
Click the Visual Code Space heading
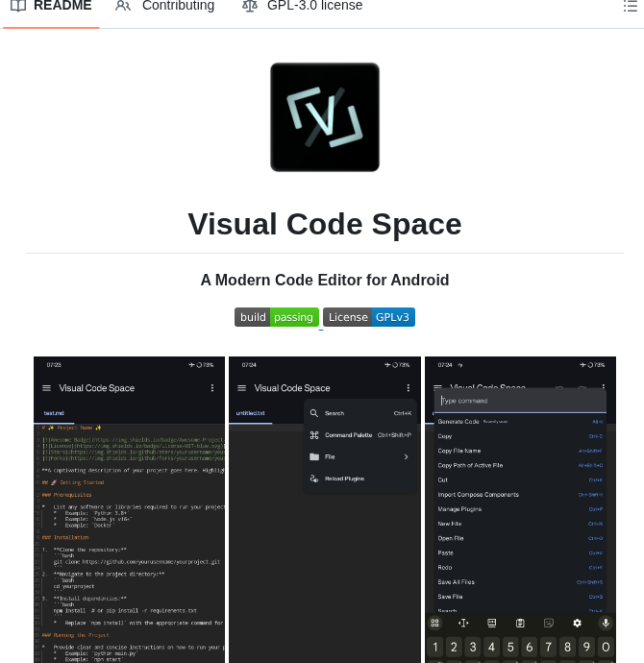click(x=325, y=224)
